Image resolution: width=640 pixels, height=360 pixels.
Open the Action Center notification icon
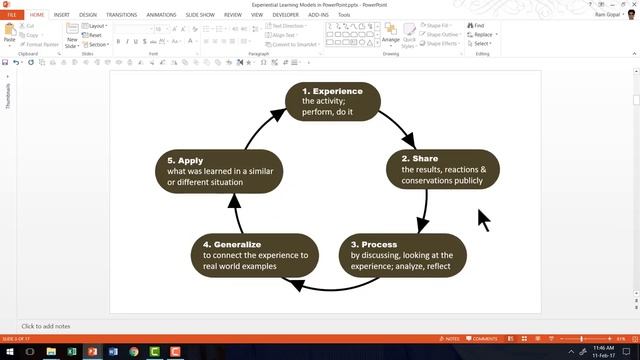(x=627, y=352)
